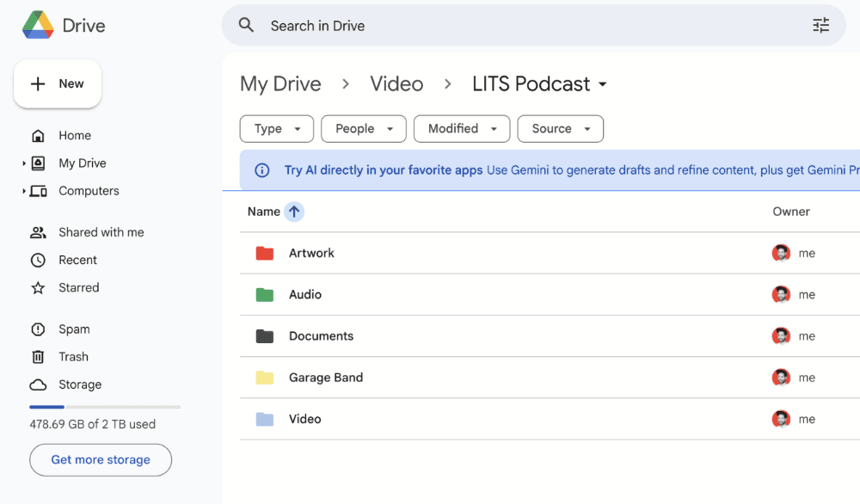Open Recent files view

(x=77, y=260)
